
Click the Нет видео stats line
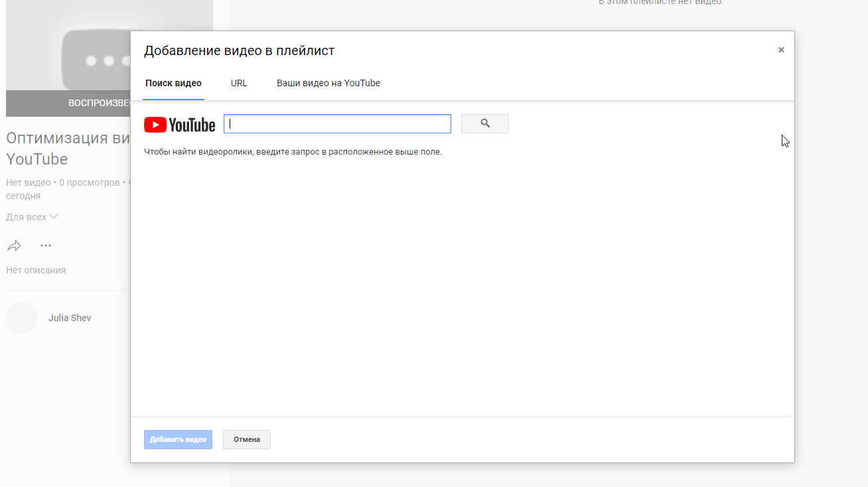click(29, 182)
